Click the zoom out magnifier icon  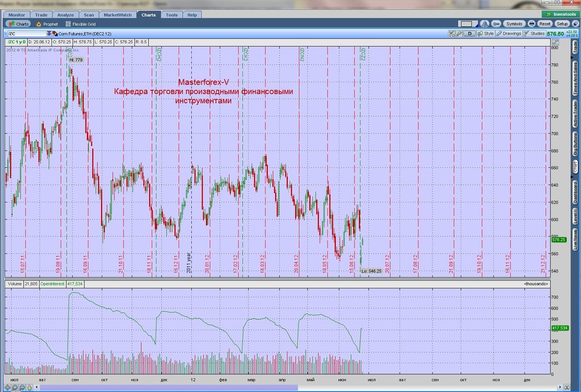(22, 387)
